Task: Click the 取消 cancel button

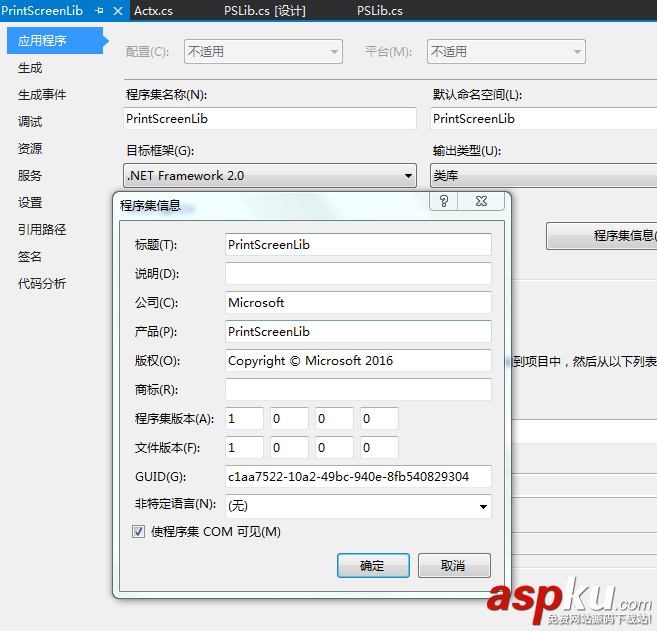Action: coord(454,566)
